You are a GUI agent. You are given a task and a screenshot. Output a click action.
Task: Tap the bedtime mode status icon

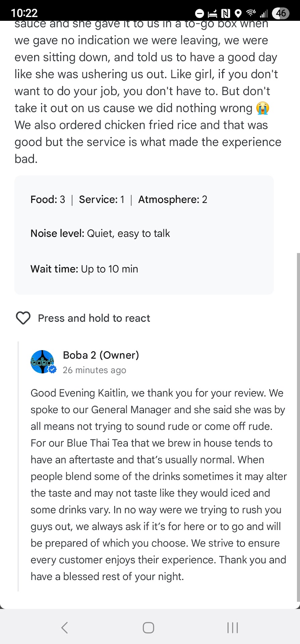point(213,13)
